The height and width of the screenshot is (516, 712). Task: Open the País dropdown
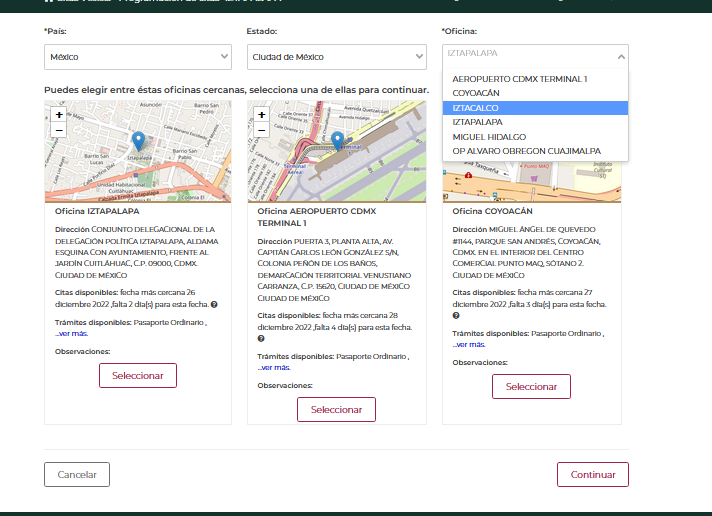[138, 57]
